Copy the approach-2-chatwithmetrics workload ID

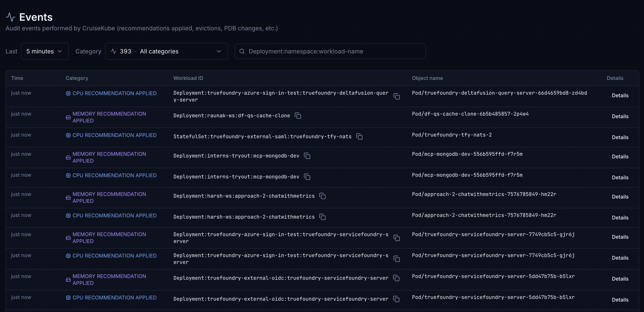pos(323,196)
